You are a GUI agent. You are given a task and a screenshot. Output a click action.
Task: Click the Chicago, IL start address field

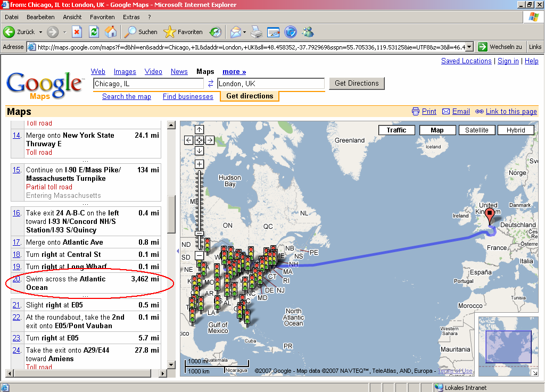pyautogui.click(x=148, y=84)
